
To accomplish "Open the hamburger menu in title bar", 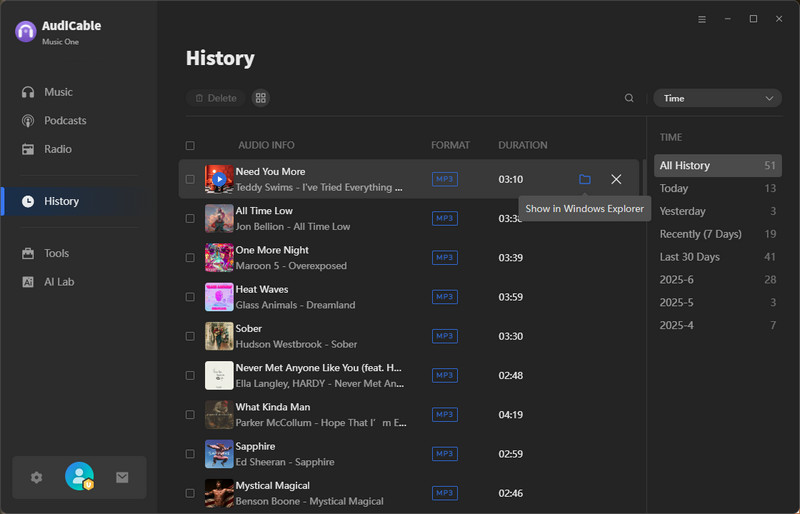I will coord(702,19).
